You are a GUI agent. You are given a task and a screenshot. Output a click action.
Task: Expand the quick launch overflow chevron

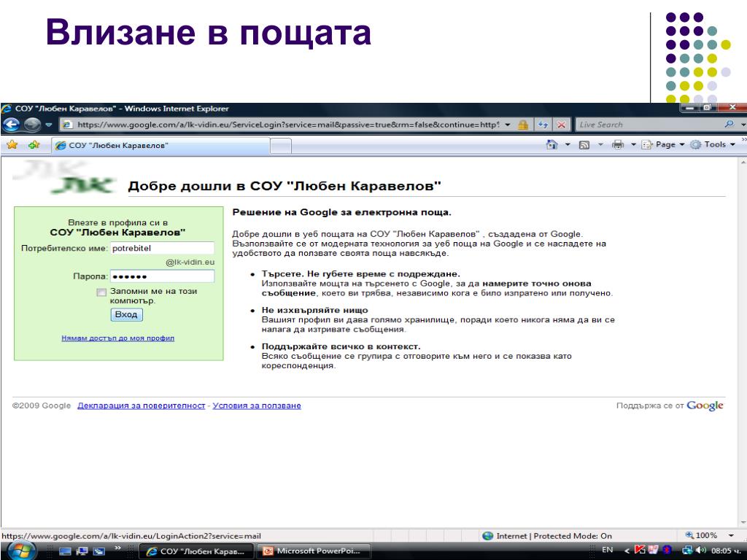pos(117,548)
